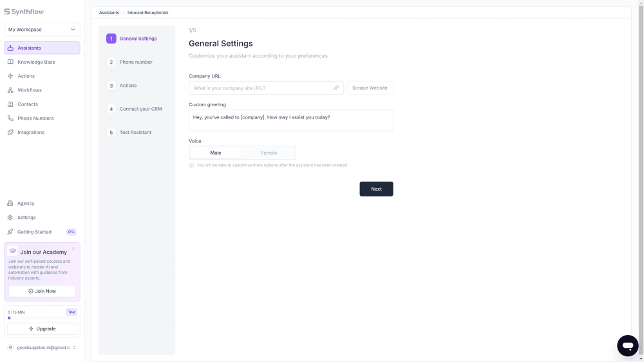Go to Assistants in the sidebar
Screen dimensions: 644x362
pyautogui.click(x=42, y=48)
